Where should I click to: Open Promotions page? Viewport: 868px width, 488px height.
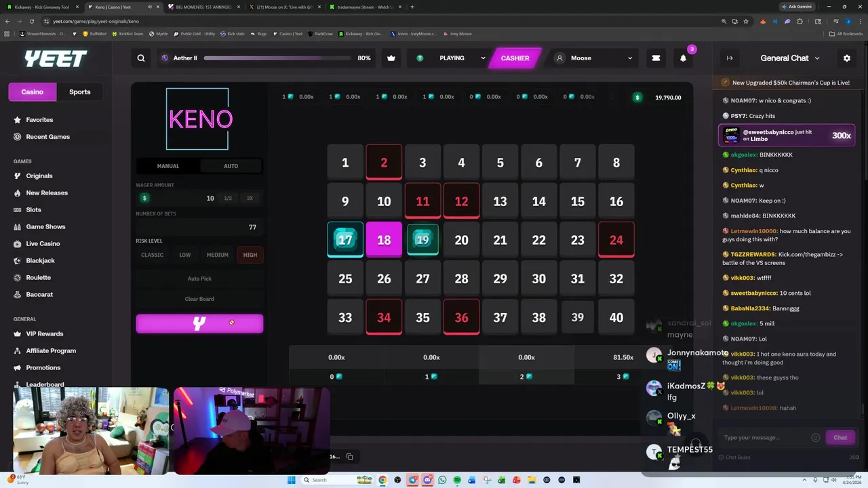43,368
